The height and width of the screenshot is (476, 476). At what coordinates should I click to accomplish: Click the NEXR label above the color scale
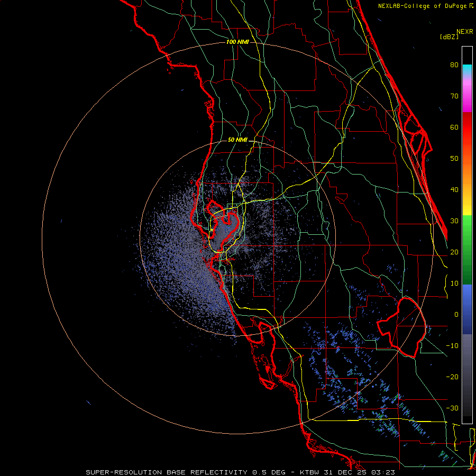point(464,32)
